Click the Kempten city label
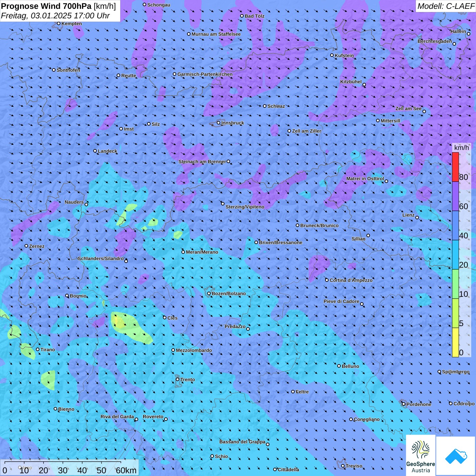 pyautogui.click(x=72, y=23)
